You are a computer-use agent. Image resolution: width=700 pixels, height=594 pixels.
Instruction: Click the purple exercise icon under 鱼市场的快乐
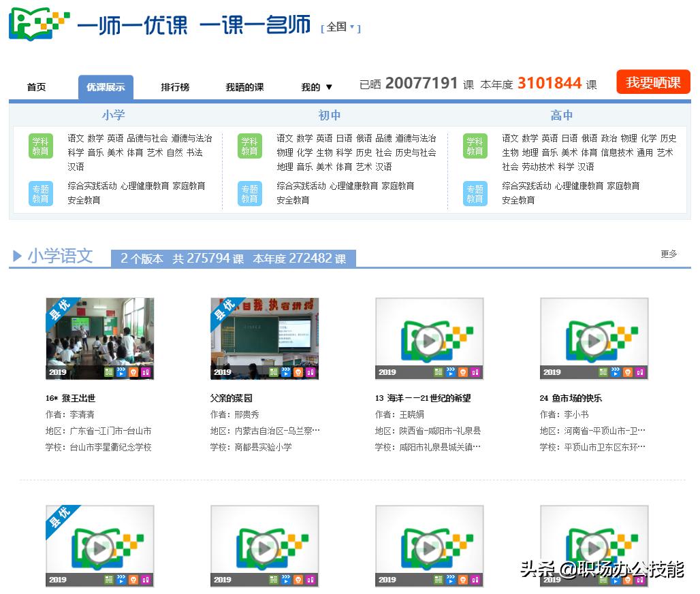639,372
